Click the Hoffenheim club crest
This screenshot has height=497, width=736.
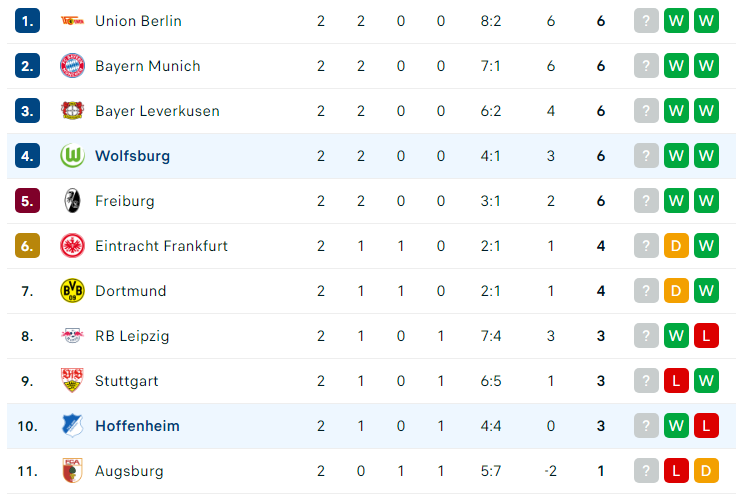point(72,426)
